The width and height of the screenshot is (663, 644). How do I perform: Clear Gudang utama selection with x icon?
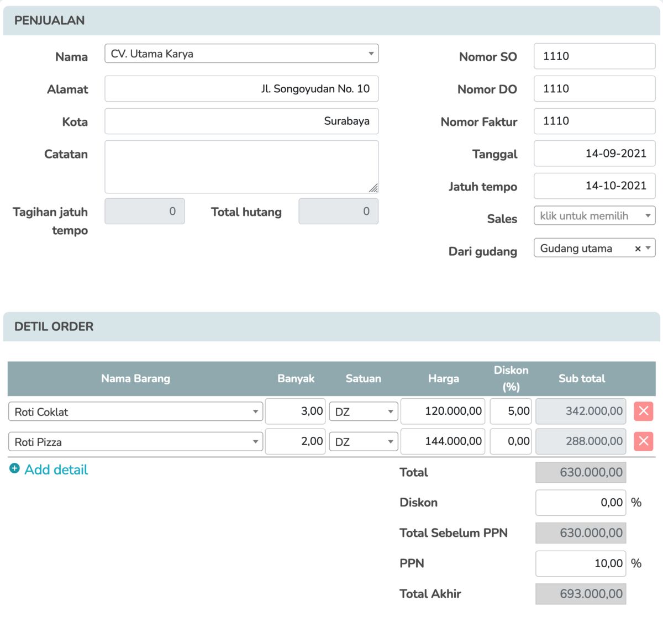click(638, 249)
